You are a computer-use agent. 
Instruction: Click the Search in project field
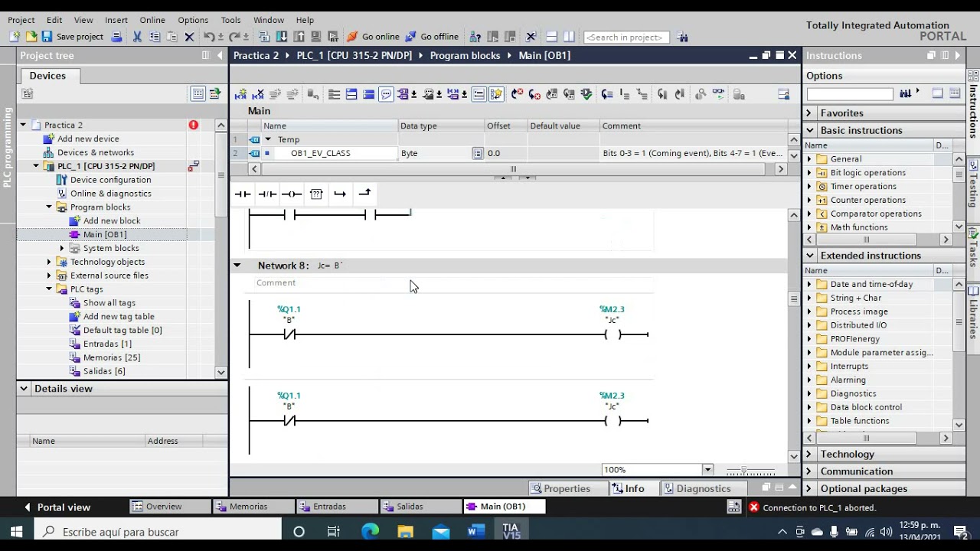[626, 37]
